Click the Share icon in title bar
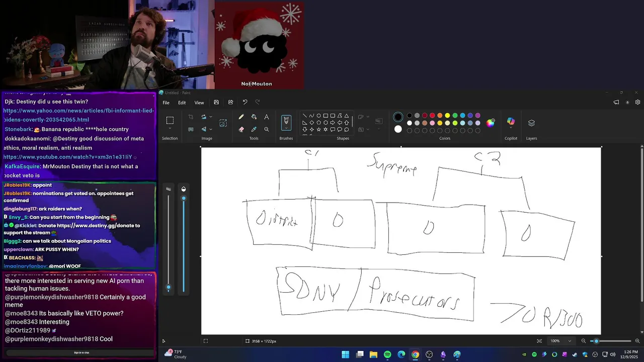Image resolution: width=644 pixels, height=362 pixels. click(x=230, y=102)
